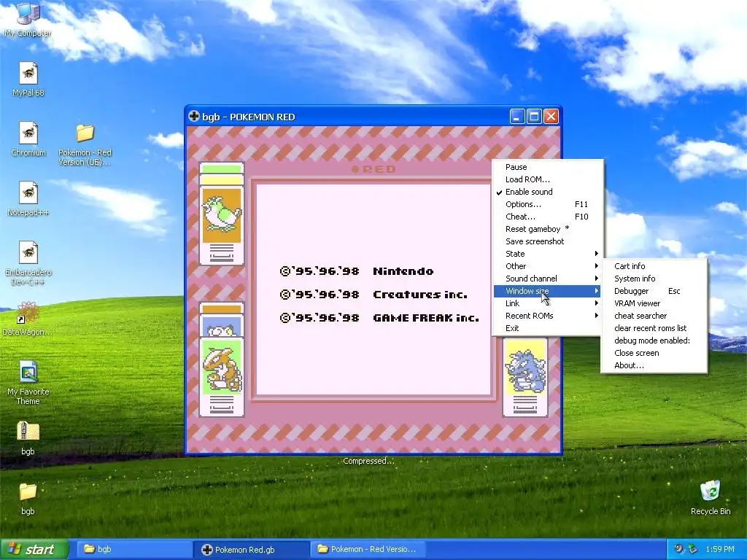The width and height of the screenshot is (747, 560).
Task: Expand the Link submenu
Action: click(x=547, y=303)
